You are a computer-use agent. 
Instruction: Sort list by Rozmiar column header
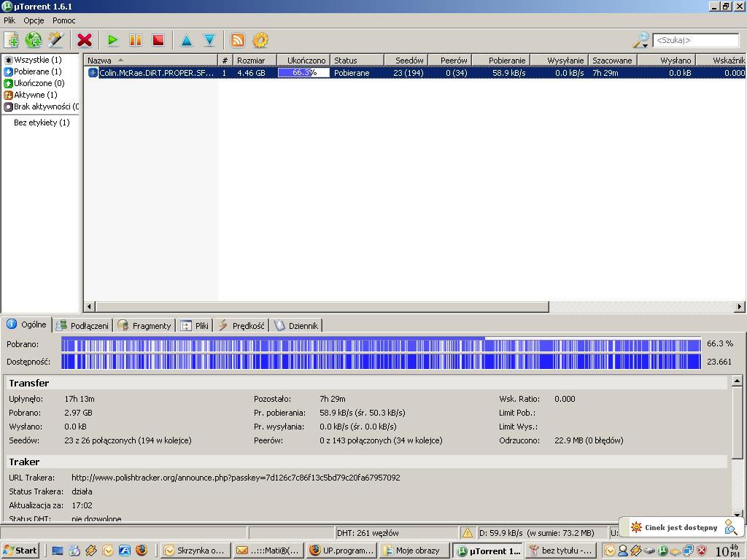point(255,61)
